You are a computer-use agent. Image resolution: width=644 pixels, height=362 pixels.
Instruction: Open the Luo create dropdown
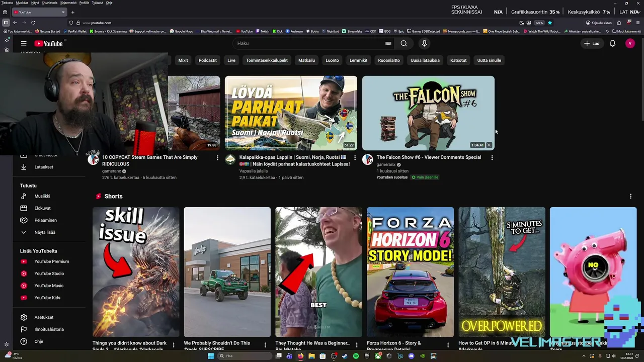tap(592, 44)
